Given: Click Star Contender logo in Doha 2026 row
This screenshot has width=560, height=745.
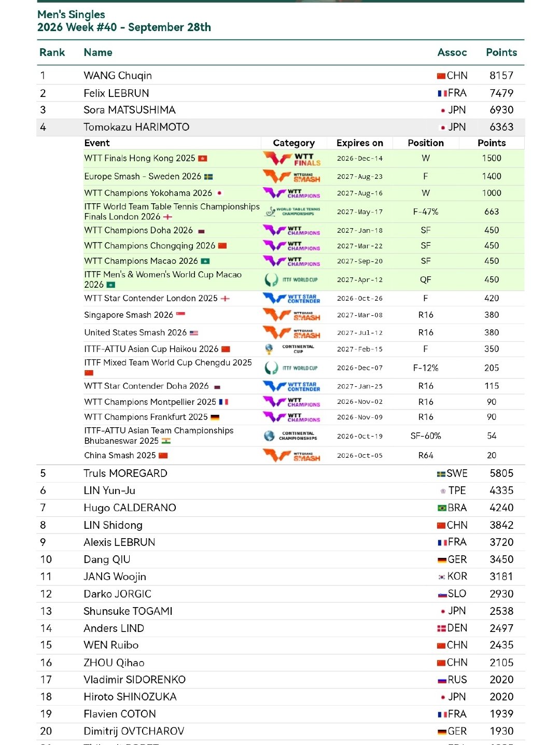Looking at the screenshot, I should point(292,386).
